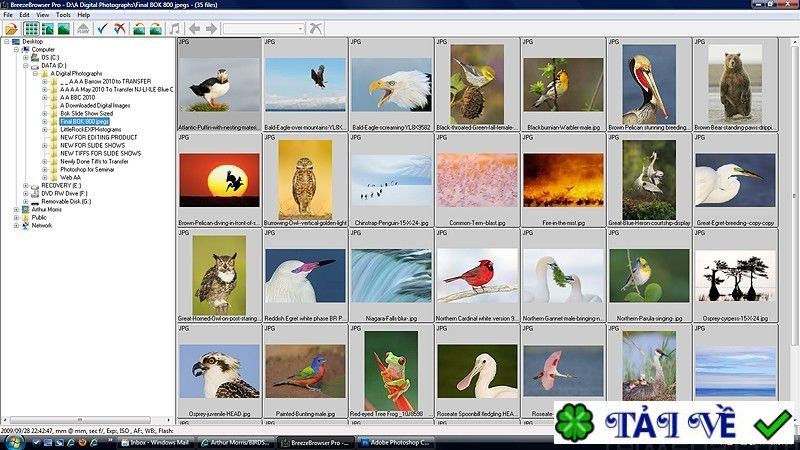Viewport: 800px width, 450px height.
Task: Expand the Bok Slide Show Sized folder
Action: point(44,113)
